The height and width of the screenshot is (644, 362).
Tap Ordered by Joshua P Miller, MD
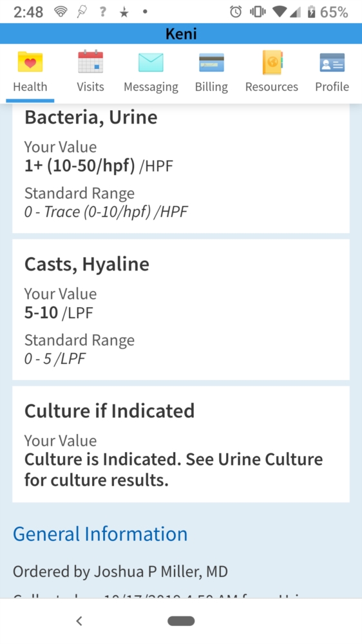tap(120, 571)
